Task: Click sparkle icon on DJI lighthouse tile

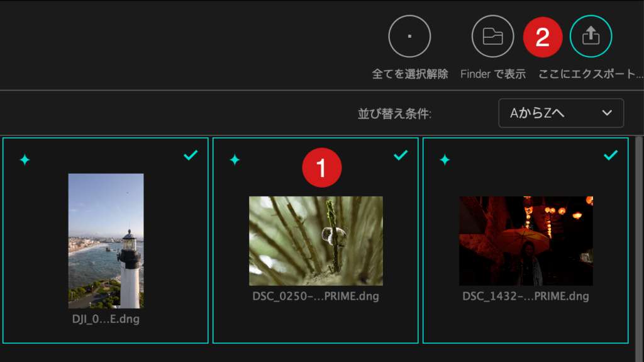Action: tap(25, 160)
